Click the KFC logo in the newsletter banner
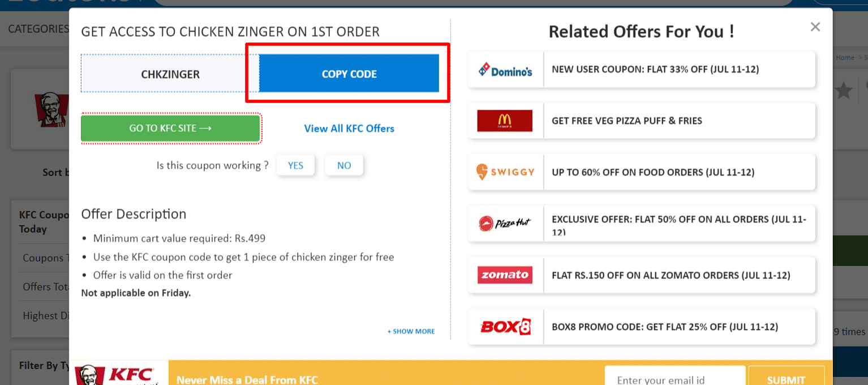Image resolution: width=868 pixels, height=385 pixels. pos(119,374)
